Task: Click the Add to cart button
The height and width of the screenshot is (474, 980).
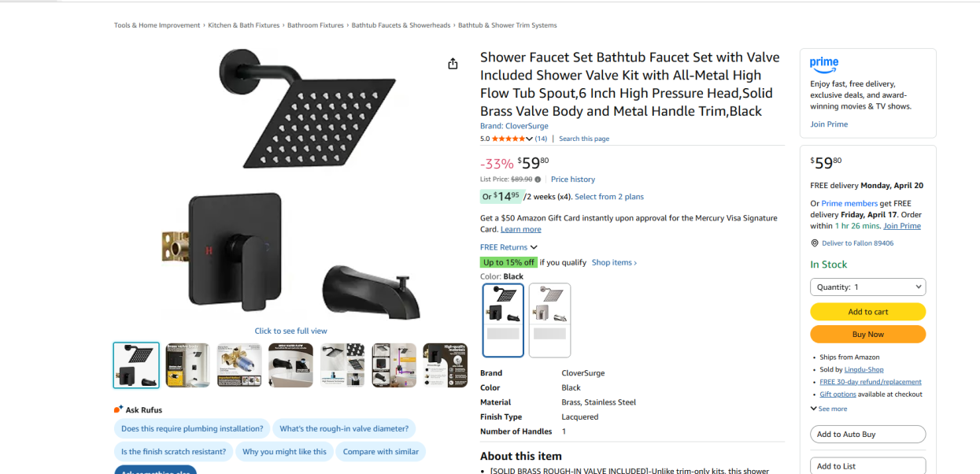Action: point(867,312)
